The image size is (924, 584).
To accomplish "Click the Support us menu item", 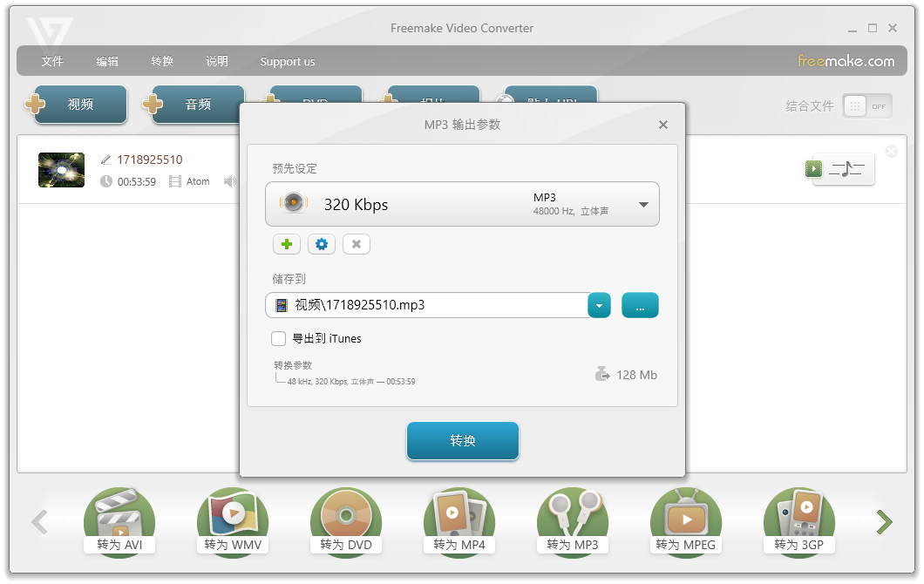I will 288,61.
